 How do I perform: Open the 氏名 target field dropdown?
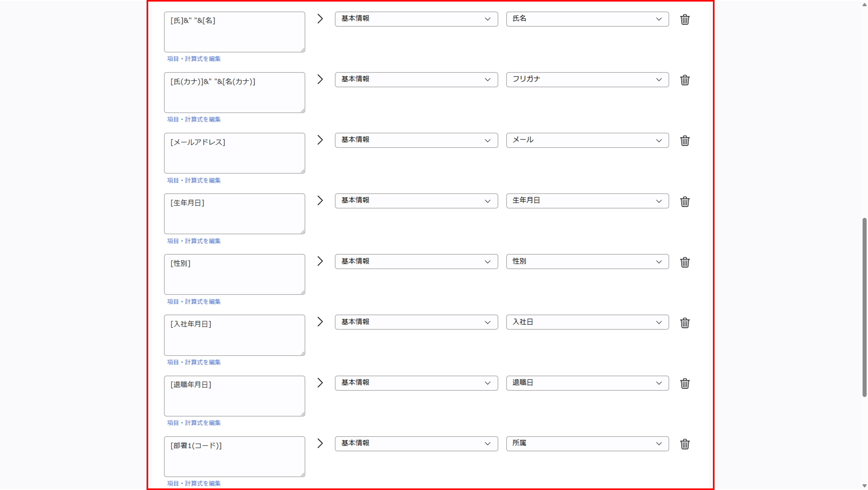click(587, 19)
